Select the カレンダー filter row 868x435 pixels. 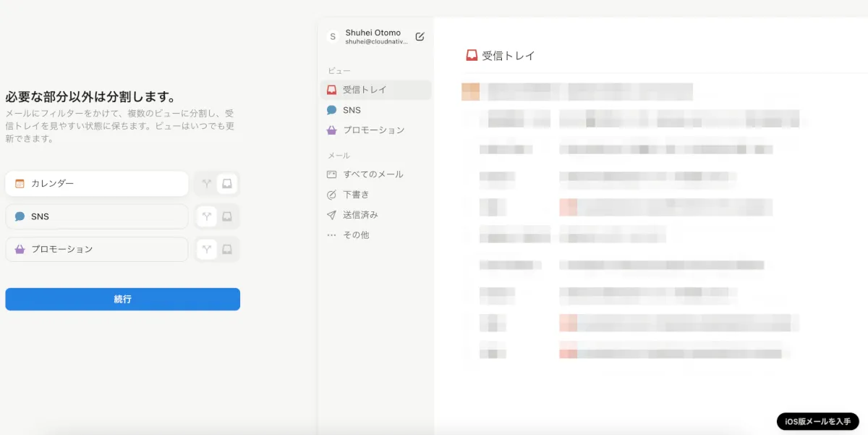pos(97,184)
